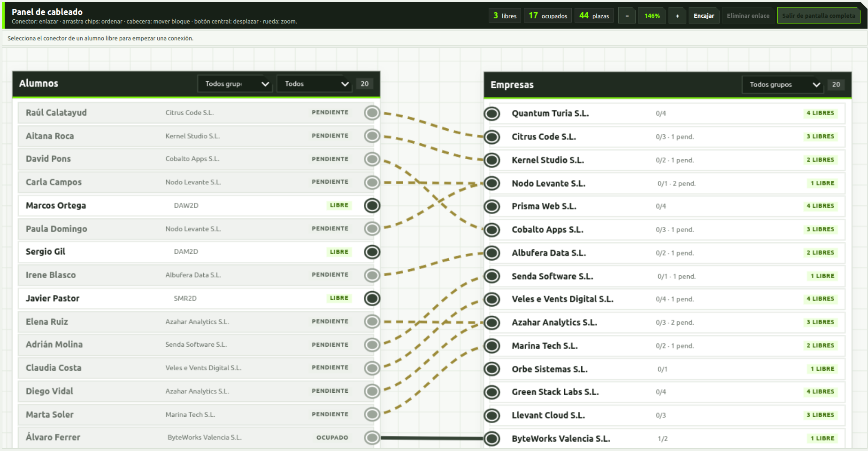Click the '44 plazas' counter
The image size is (868, 451).
[594, 16]
